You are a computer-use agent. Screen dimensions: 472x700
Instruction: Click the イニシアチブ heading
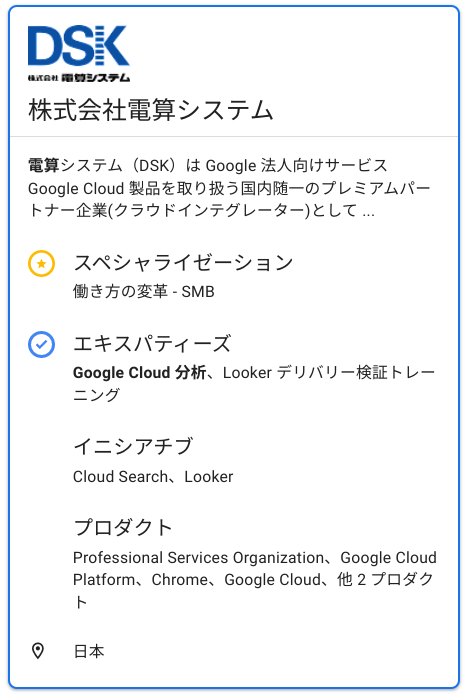click(x=133, y=446)
